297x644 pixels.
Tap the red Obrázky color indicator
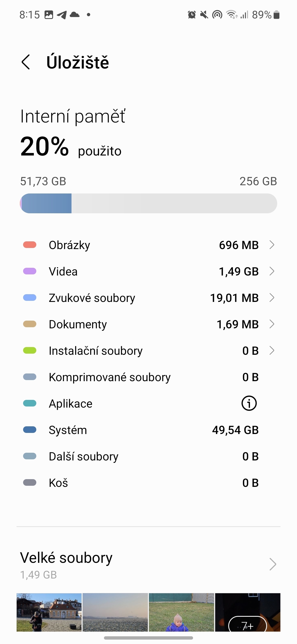[30, 245]
